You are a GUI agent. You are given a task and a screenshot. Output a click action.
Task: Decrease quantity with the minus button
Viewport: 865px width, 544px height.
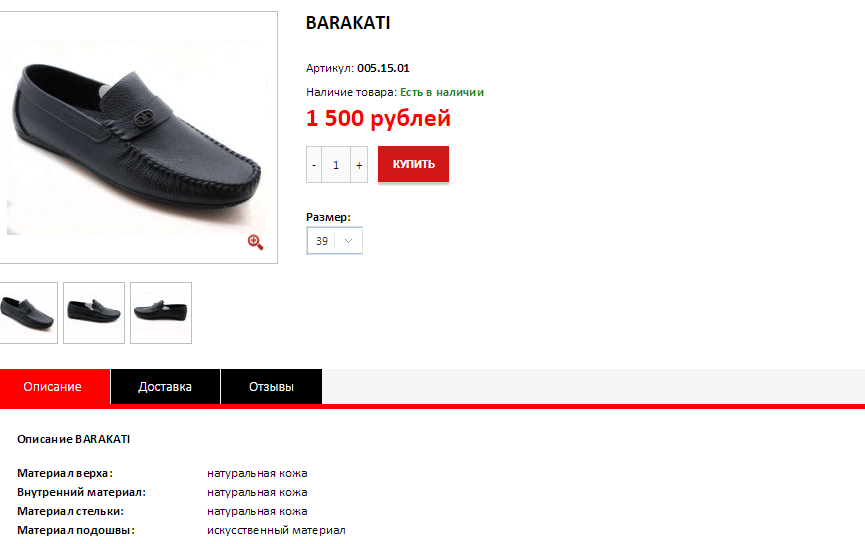pos(314,164)
